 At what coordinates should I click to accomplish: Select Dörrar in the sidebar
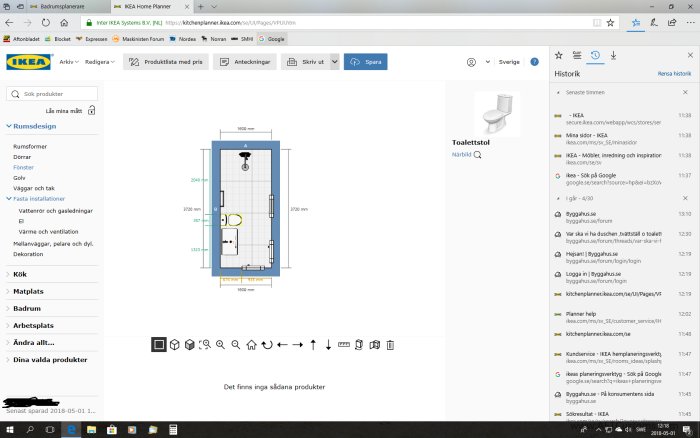click(22, 157)
